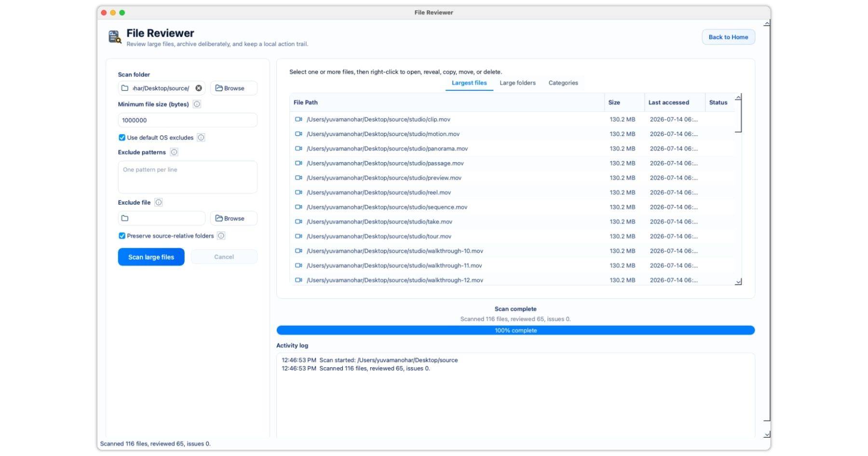Toggle Use default OS excludes checkbox
868x456 pixels.
click(x=122, y=138)
